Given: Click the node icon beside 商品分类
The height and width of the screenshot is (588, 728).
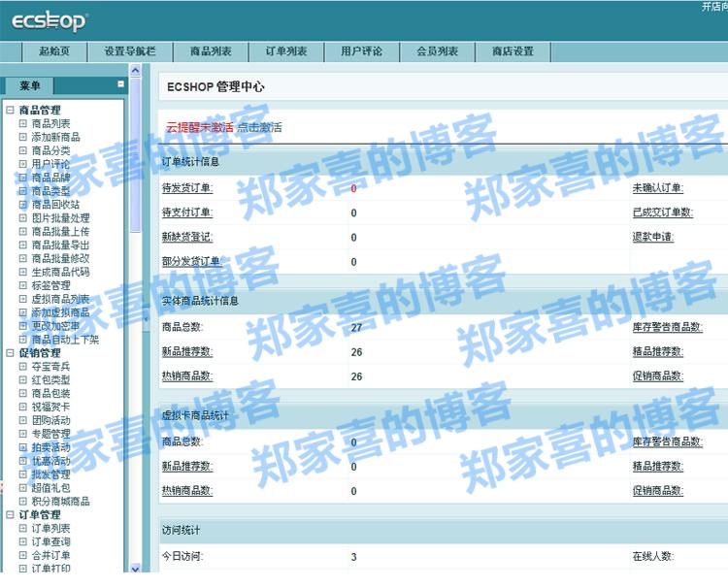Looking at the screenshot, I should point(22,150).
